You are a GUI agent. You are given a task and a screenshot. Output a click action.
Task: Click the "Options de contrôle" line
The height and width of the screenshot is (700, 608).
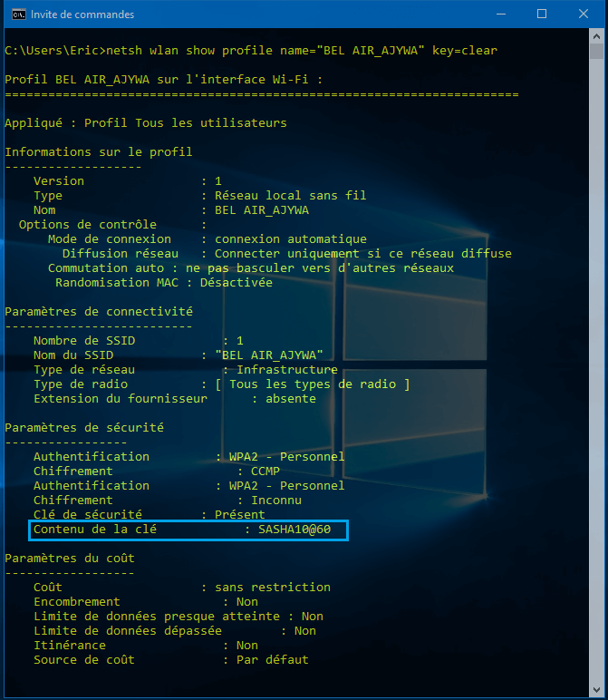[x=113, y=225]
